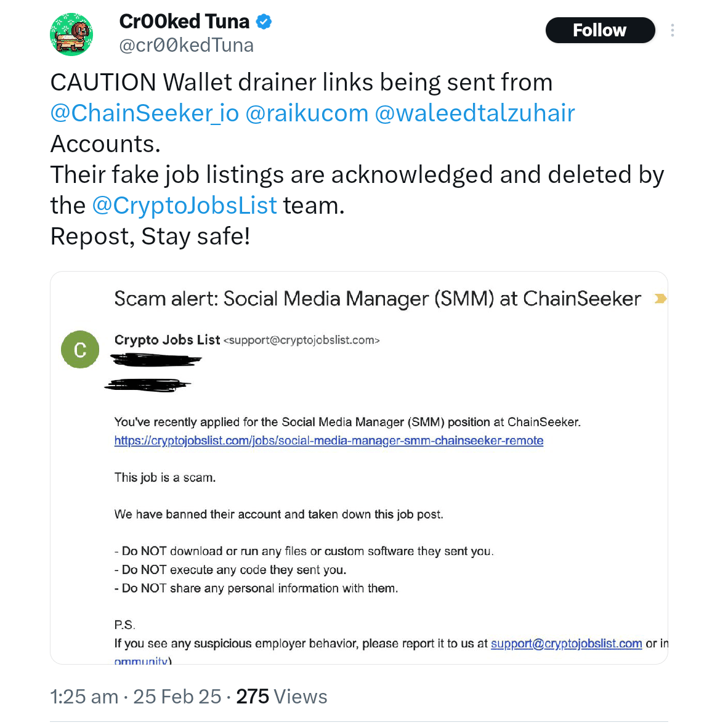This screenshot has height=725, width=728.
Task: Click the Crypto Jobs List sender name
Action: (x=167, y=340)
